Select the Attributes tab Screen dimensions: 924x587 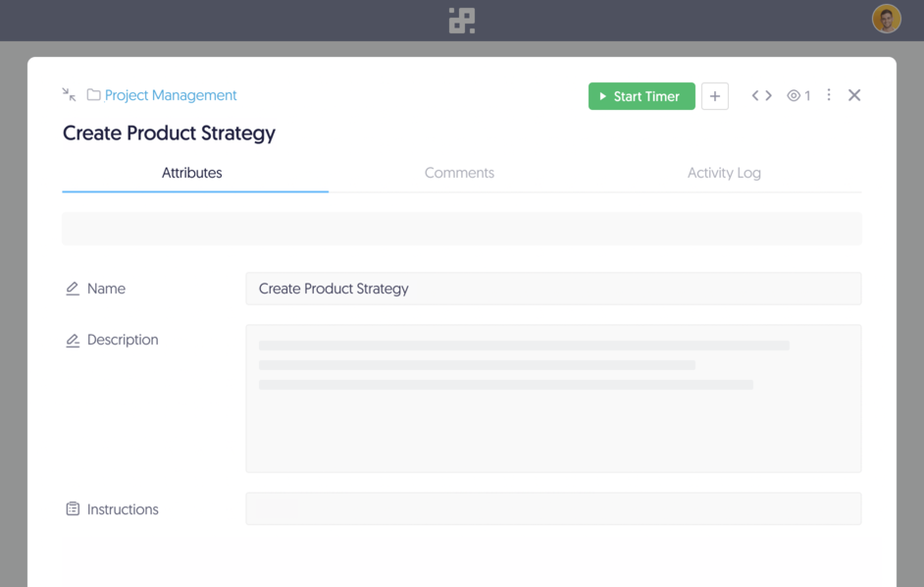[x=192, y=172]
